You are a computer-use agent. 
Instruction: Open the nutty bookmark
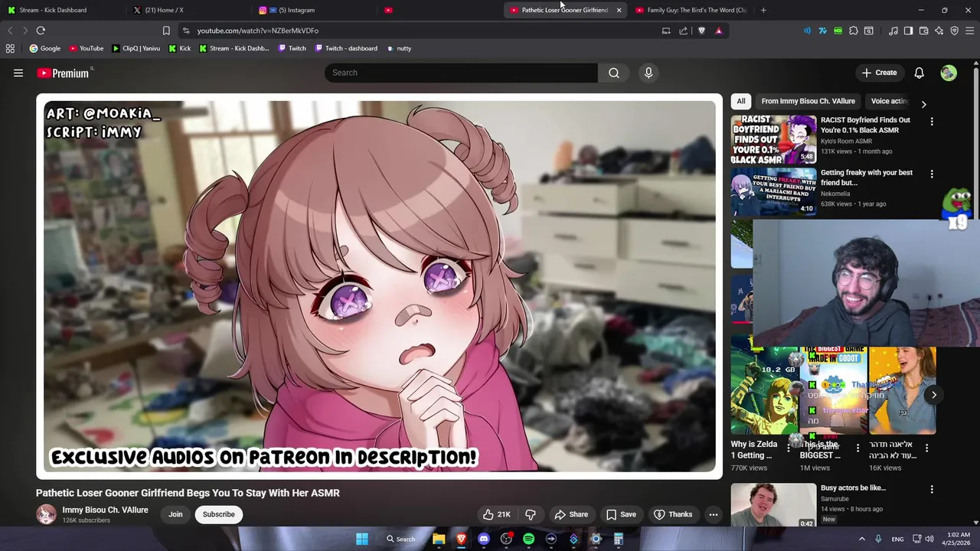[399, 48]
